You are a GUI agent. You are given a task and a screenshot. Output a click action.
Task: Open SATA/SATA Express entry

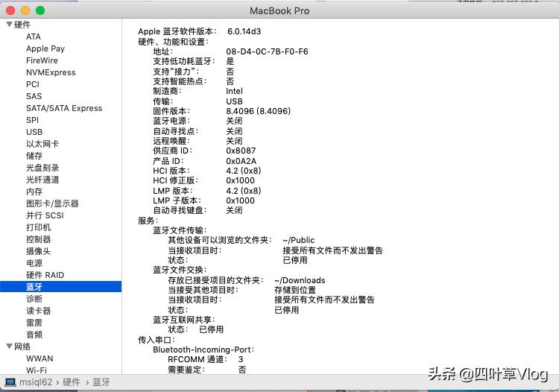[x=64, y=108]
